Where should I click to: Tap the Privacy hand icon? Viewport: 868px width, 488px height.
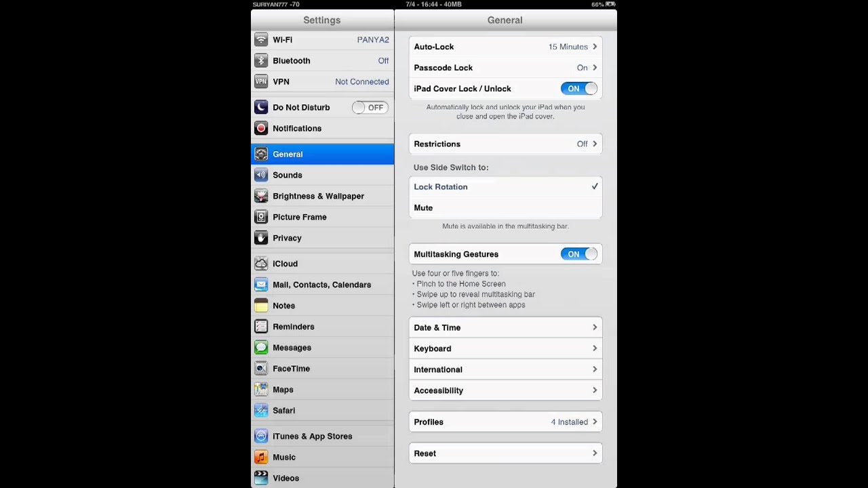[261, 239]
